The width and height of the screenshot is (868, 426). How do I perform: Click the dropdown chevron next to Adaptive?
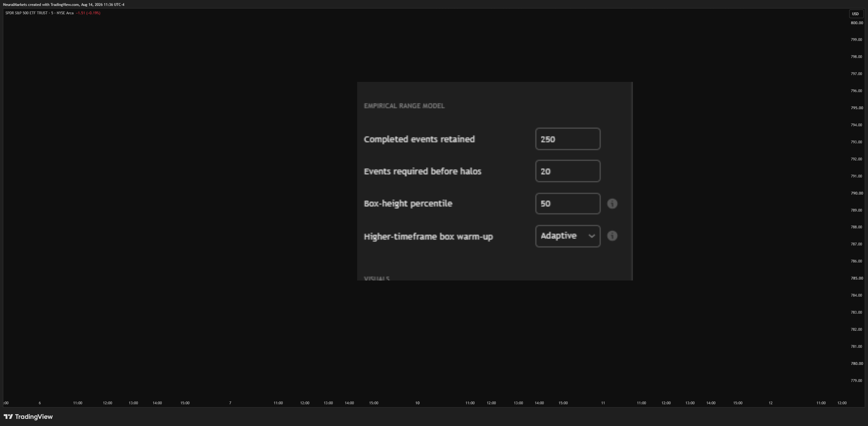[591, 236]
